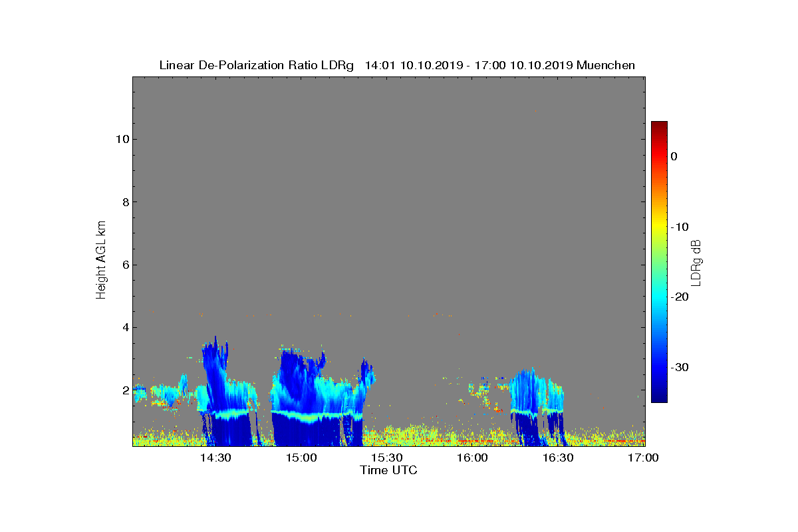Click the 15:00 time tick label
This screenshot has height=532, width=798.
tap(301, 458)
